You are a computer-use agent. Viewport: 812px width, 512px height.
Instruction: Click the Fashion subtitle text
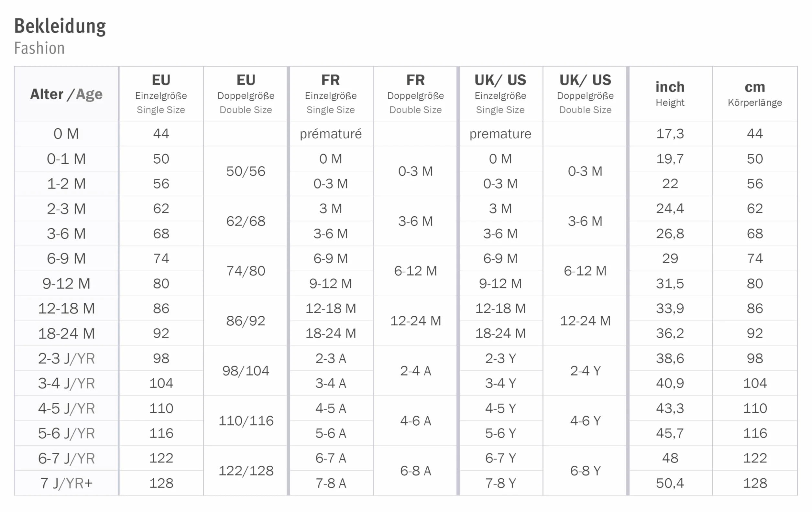coord(39,48)
